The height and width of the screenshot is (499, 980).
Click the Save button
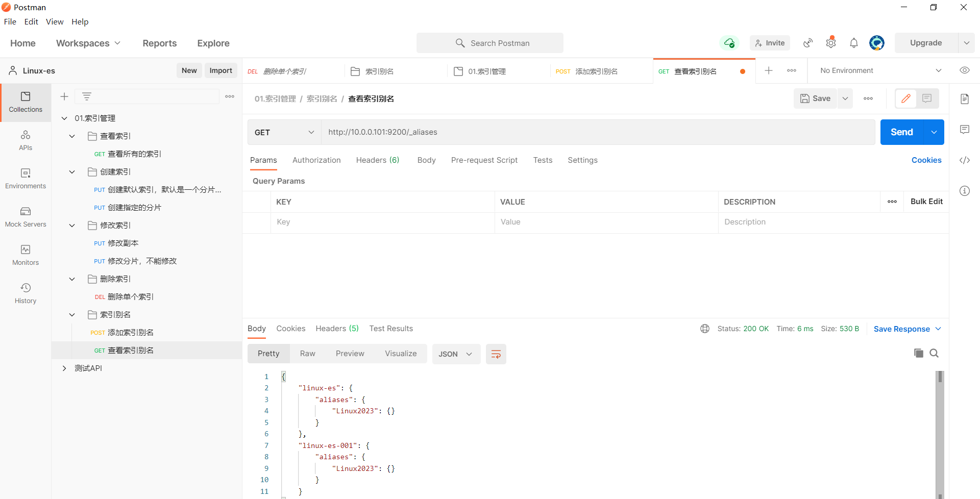tap(815, 98)
